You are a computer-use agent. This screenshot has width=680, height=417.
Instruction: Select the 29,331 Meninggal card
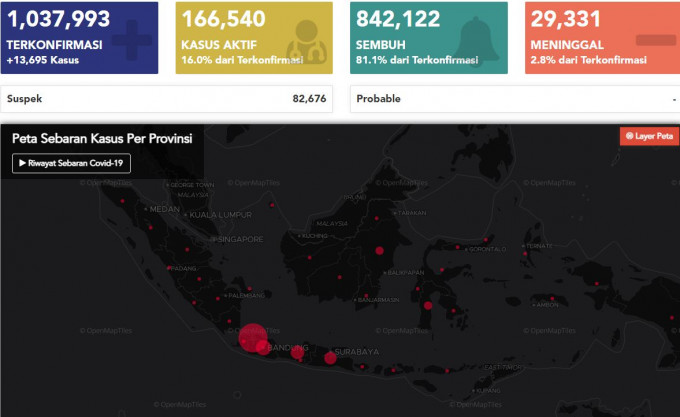pos(602,38)
